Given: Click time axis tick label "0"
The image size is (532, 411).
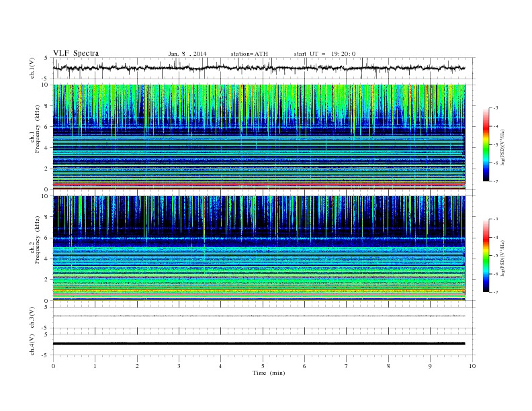Looking at the screenshot, I should tap(53, 366).
